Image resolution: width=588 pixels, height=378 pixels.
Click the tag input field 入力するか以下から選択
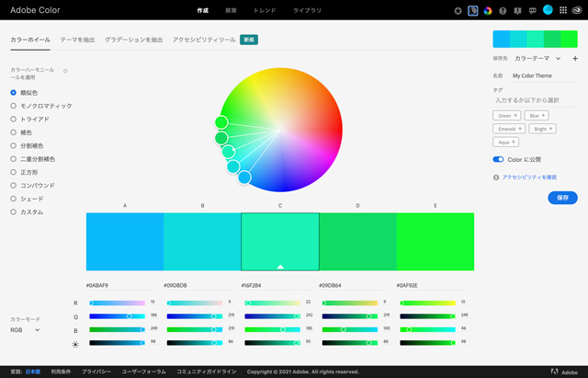(x=535, y=100)
